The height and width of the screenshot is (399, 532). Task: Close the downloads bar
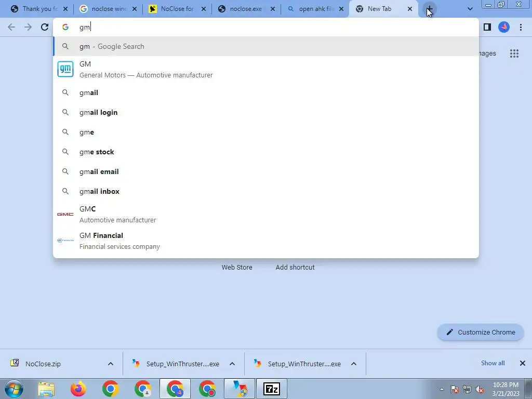click(x=523, y=363)
